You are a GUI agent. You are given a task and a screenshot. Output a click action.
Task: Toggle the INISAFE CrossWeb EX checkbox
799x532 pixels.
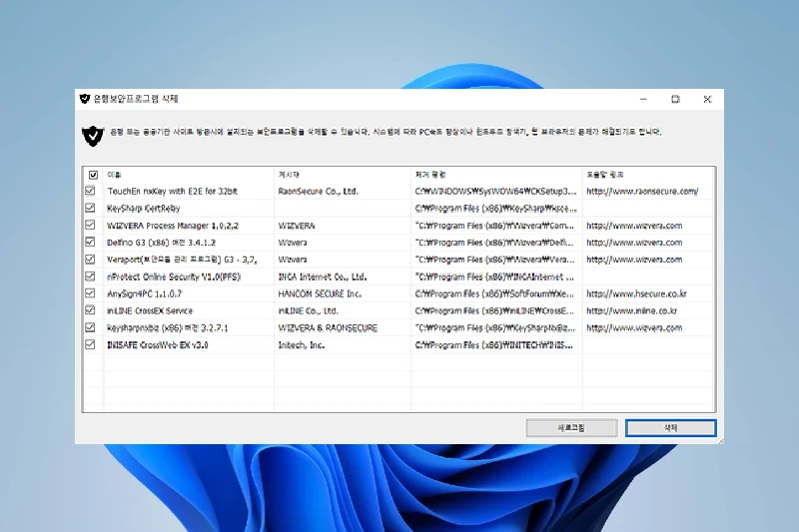(91, 344)
